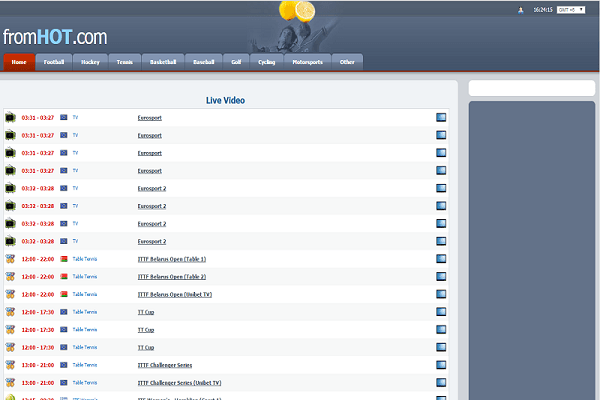
Task: Click the Belarus flag for ITTF Belarus Open (Table 2)
Action: (64, 276)
